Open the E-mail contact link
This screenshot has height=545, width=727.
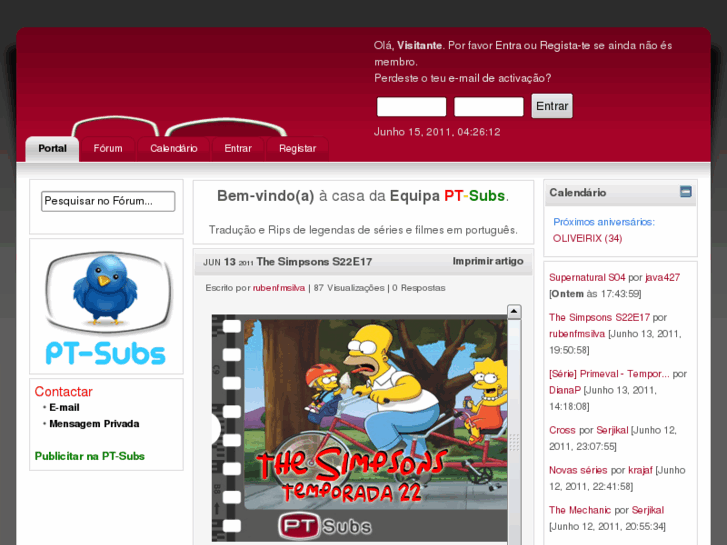coord(64,408)
